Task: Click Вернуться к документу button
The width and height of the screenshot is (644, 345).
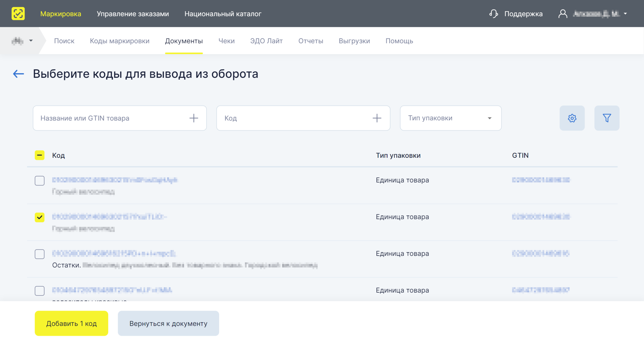Action: (168, 323)
